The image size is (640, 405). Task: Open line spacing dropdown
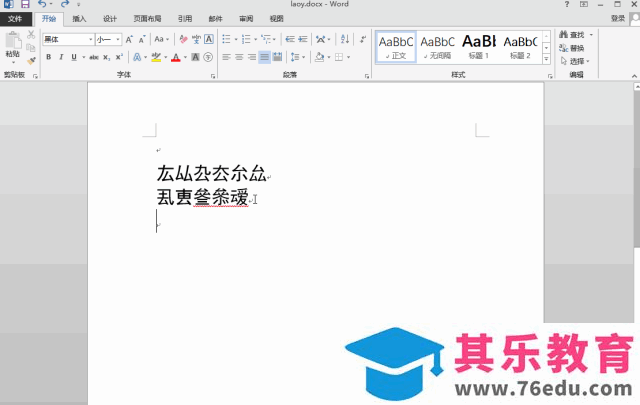click(x=298, y=57)
